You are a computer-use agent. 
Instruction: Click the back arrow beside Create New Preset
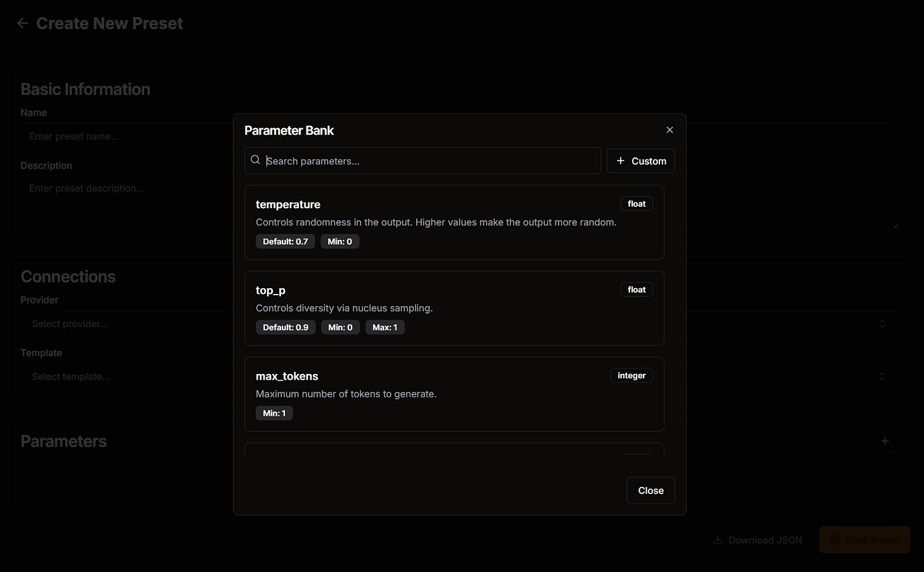tap(22, 23)
